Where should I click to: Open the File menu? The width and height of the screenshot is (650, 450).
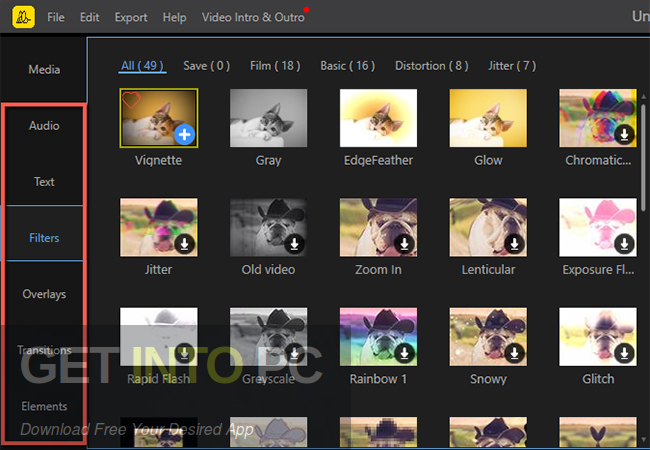click(56, 17)
